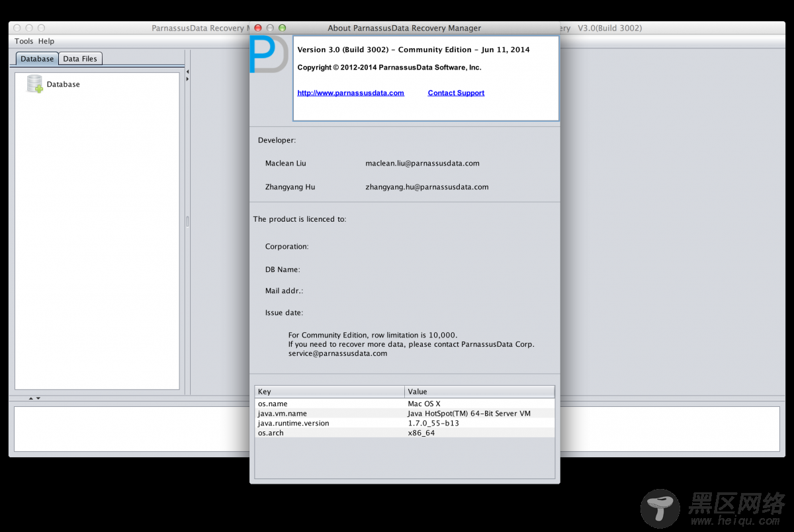Expand the left panel using right arrow
This screenshot has height=532, width=794.
pyautogui.click(x=187, y=79)
